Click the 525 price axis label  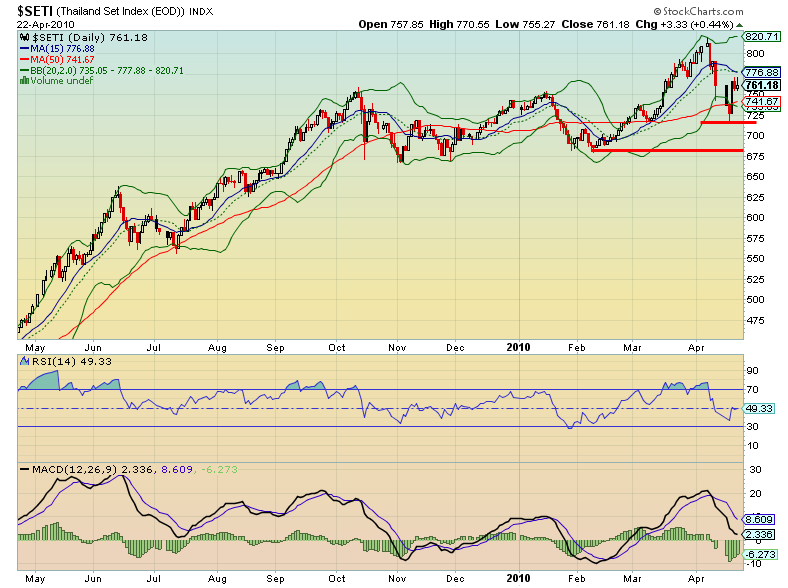coord(755,279)
